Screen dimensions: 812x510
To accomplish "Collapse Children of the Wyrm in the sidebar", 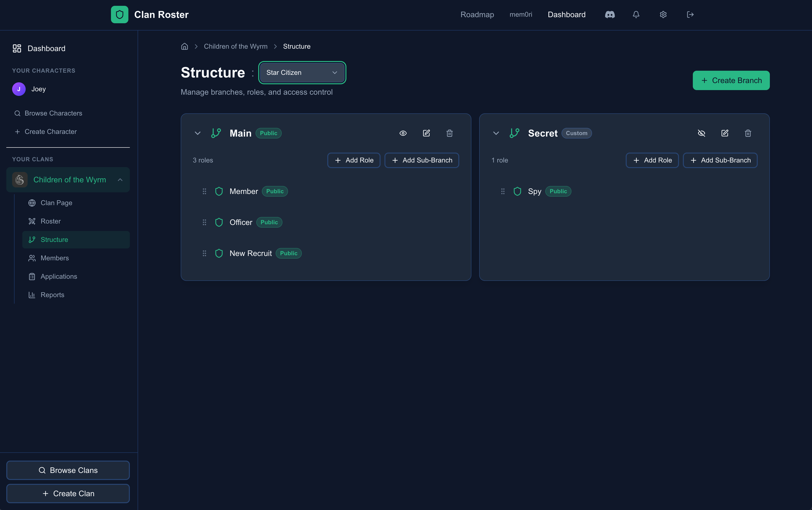I will click(120, 180).
